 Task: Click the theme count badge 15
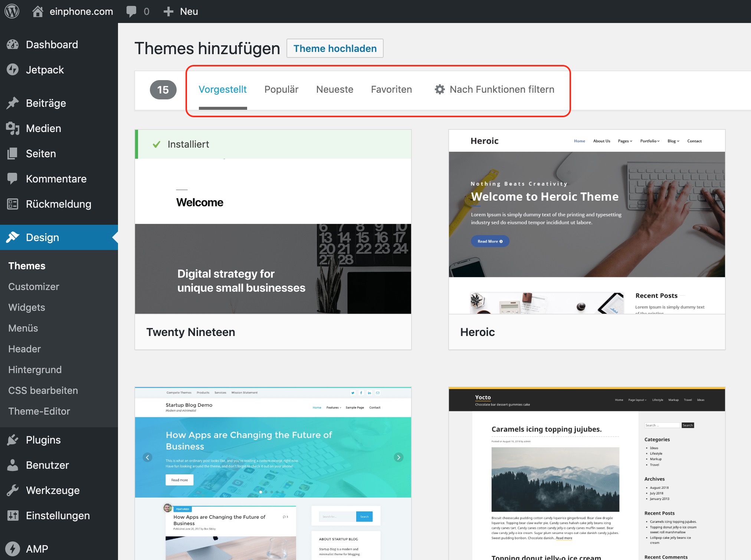coord(163,90)
